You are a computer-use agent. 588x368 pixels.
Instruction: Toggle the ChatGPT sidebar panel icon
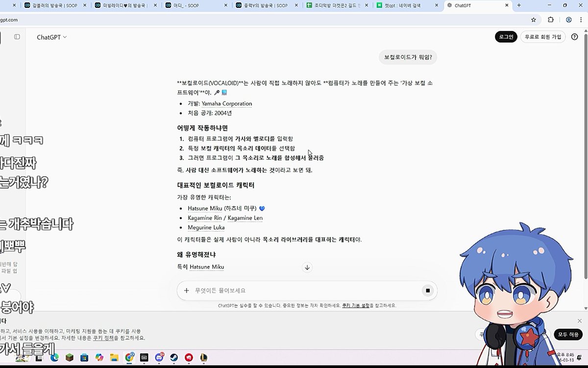coord(17,37)
